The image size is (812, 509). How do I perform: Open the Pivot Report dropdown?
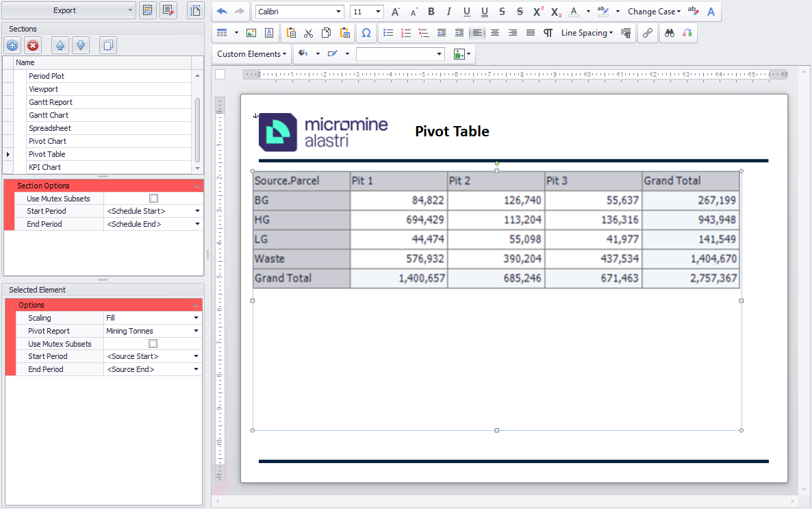[x=196, y=331]
